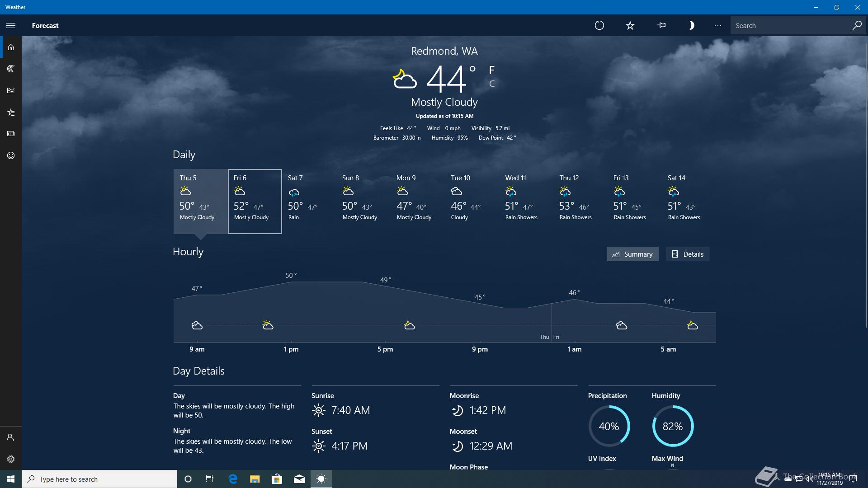This screenshot has width=868, height=488.
Task: Switch hourly view to Details
Action: (x=687, y=254)
